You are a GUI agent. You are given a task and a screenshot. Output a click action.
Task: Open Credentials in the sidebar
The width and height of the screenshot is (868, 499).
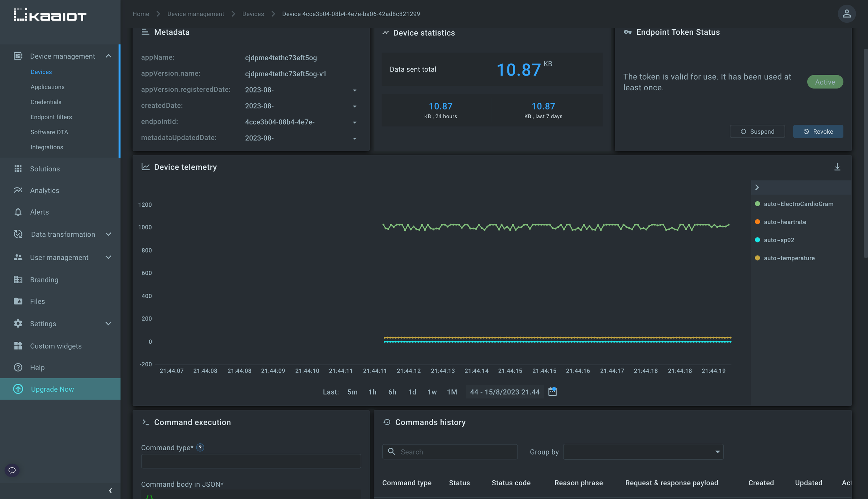pyautogui.click(x=46, y=102)
